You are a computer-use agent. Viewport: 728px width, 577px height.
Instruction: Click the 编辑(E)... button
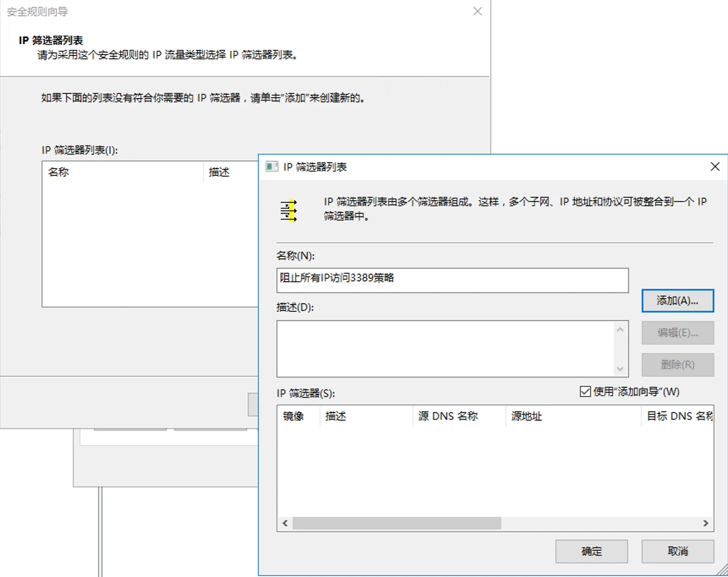click(x=677, y=333)
